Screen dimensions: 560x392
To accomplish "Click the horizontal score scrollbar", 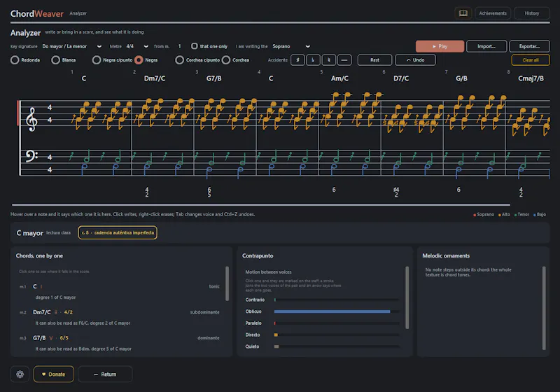I will [x=260, y=205].
